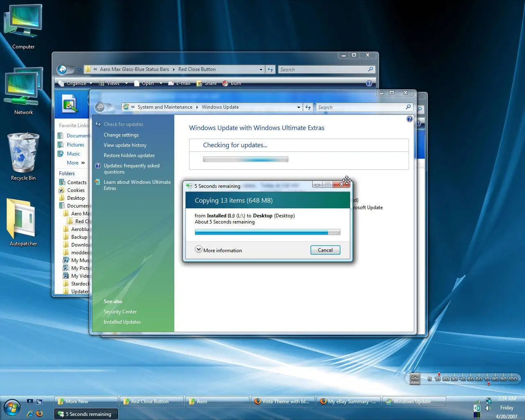Expand More favorite links chevron
Viewport: 525px width, 420px height.
click(83, 163)
